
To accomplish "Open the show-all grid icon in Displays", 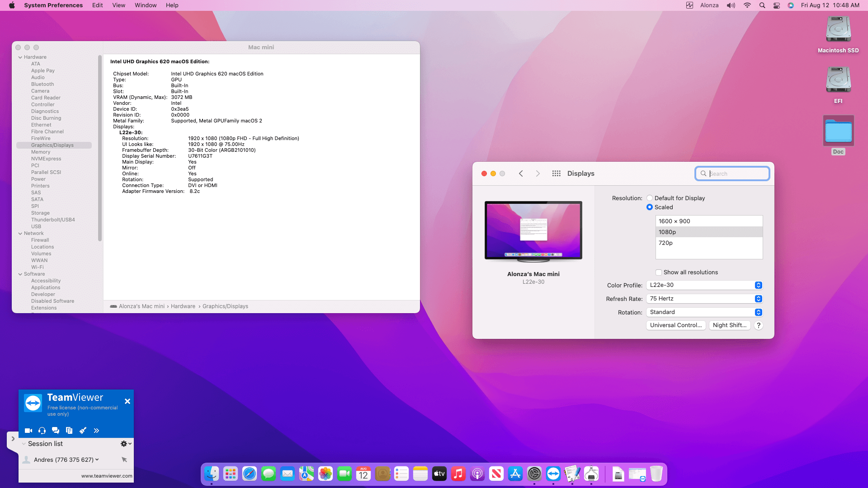I will pyautogui.click(x=556, y=174).
